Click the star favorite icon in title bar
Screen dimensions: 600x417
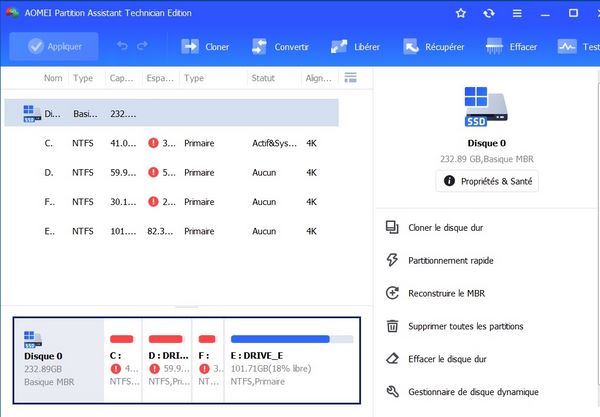tap(461, 13)
